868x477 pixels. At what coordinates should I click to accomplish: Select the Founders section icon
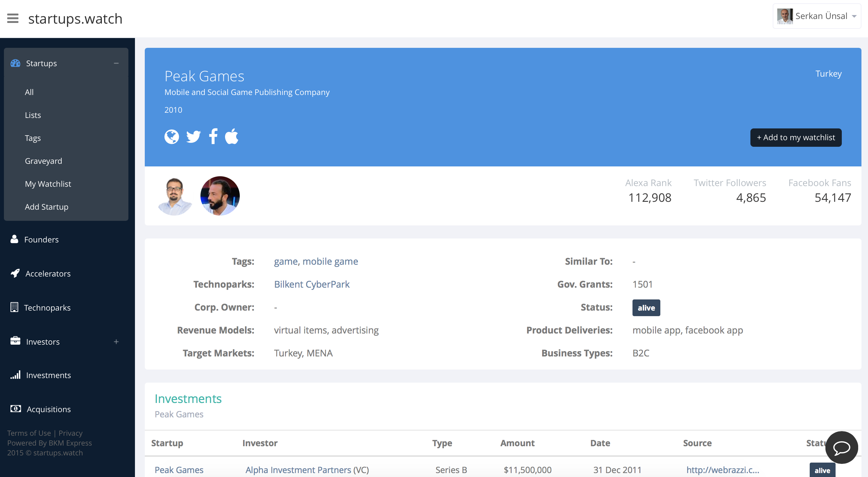pyautogui.click(x=15, y=239)
